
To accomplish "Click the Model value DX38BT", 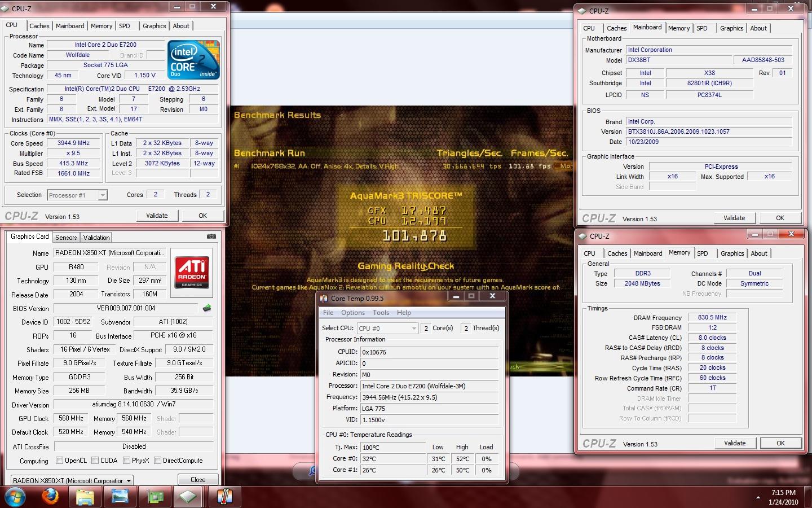I will click(x=678, y=60).
